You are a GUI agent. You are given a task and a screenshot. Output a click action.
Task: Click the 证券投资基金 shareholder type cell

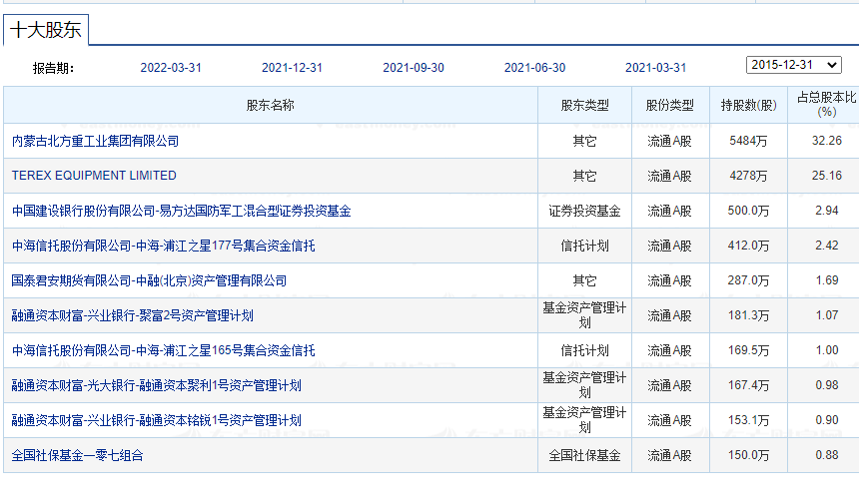[584, 211]
